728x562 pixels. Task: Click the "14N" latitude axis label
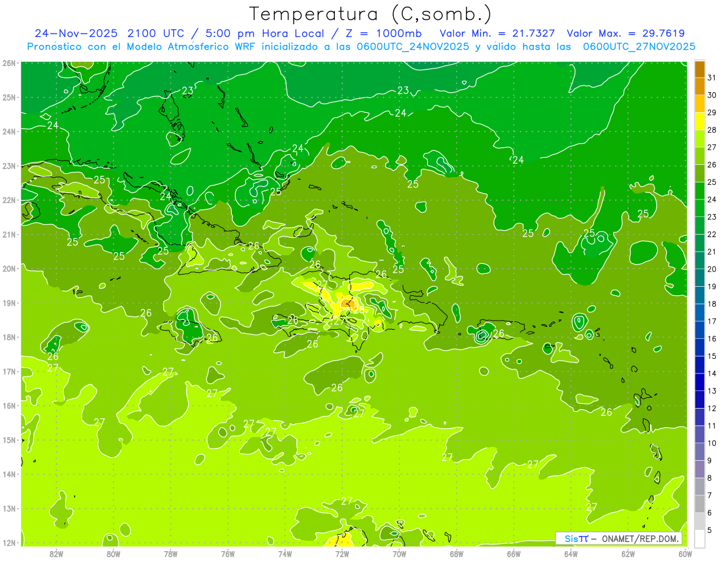pos(9,474)
